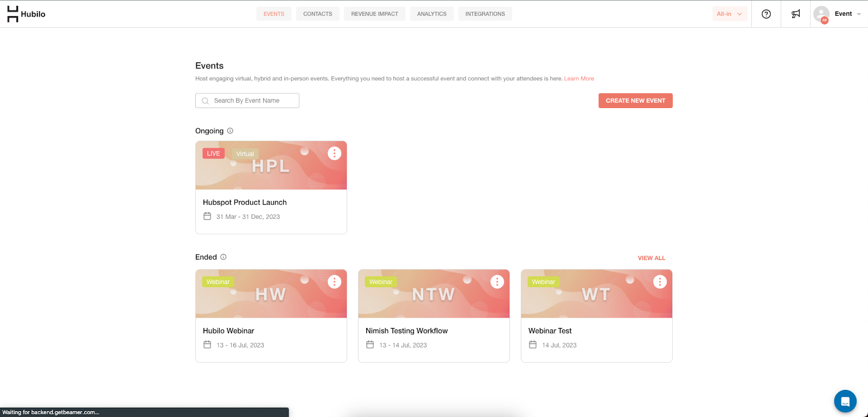Click info icon next to Ended

[223, 257]
